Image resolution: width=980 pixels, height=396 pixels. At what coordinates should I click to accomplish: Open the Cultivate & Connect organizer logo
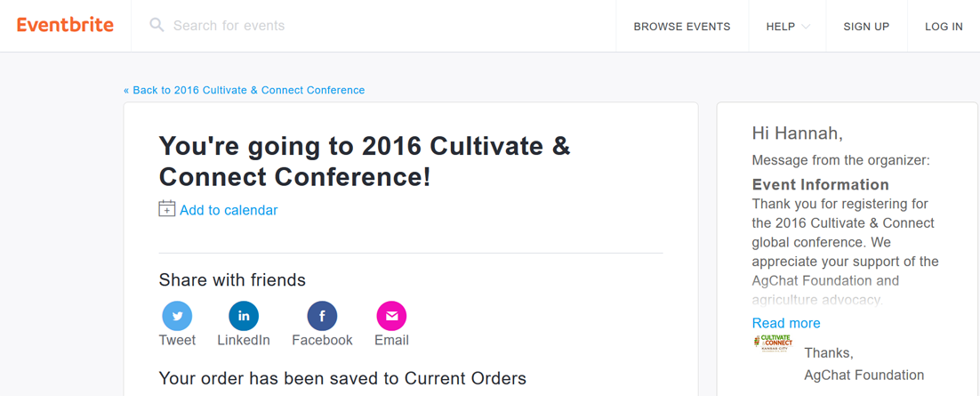point(774,343)
